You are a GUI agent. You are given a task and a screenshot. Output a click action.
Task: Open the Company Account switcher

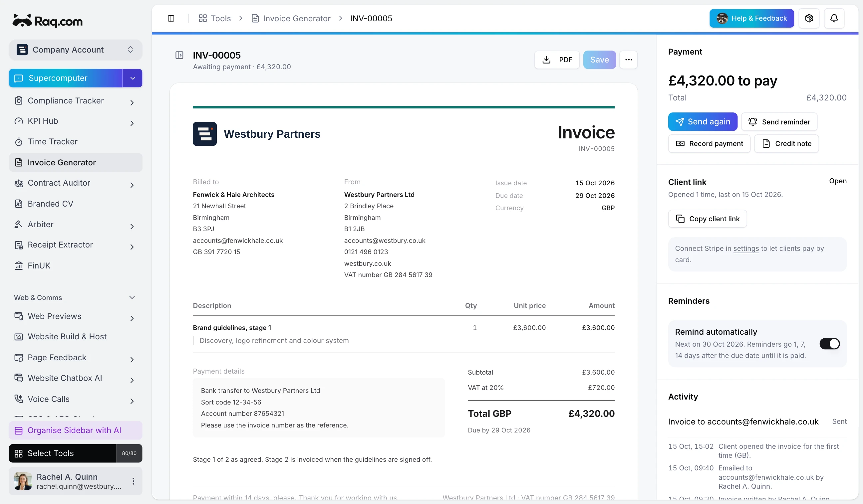[x=75, y=50]
